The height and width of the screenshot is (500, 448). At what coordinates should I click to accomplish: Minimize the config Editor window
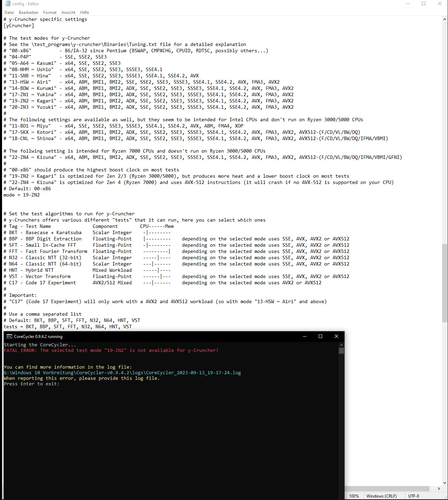408,4
